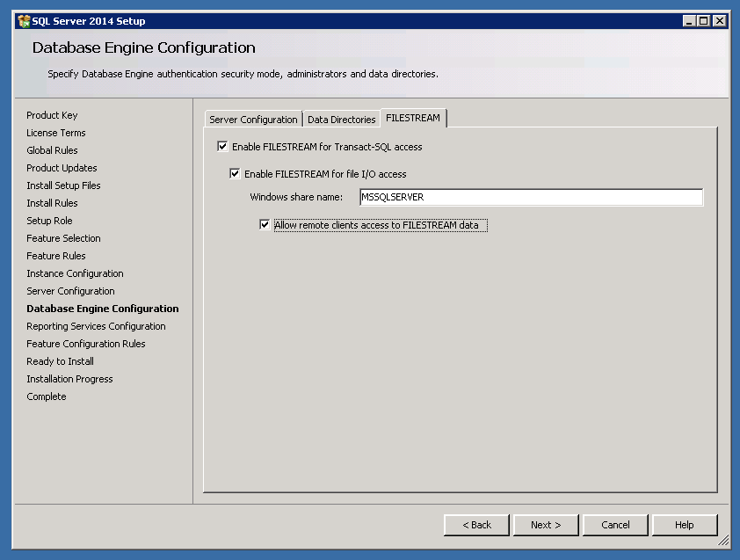Click the SQL Server Setup title bar icon
740x560 pixels.
pos(24,21)
